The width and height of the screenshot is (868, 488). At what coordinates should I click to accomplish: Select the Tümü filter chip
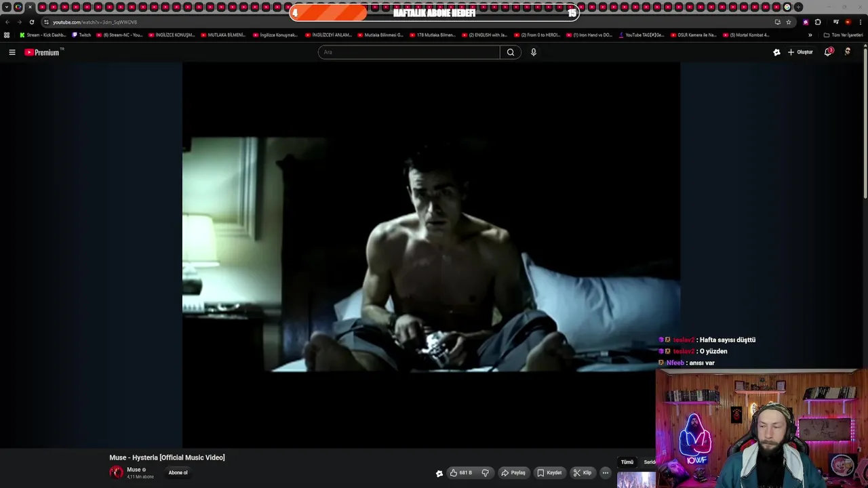(x=627, y=462)
